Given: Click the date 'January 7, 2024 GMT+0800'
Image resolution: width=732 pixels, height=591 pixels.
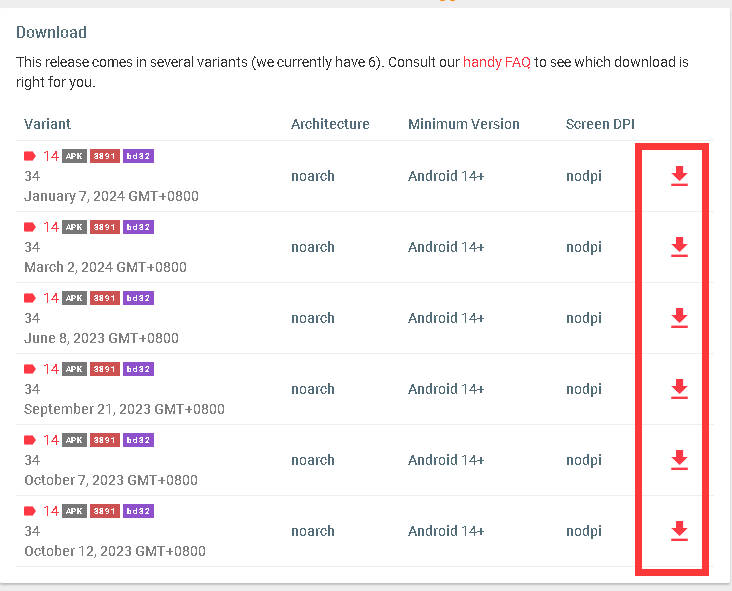Looking at the screenshot, I should tap(111, 196).
